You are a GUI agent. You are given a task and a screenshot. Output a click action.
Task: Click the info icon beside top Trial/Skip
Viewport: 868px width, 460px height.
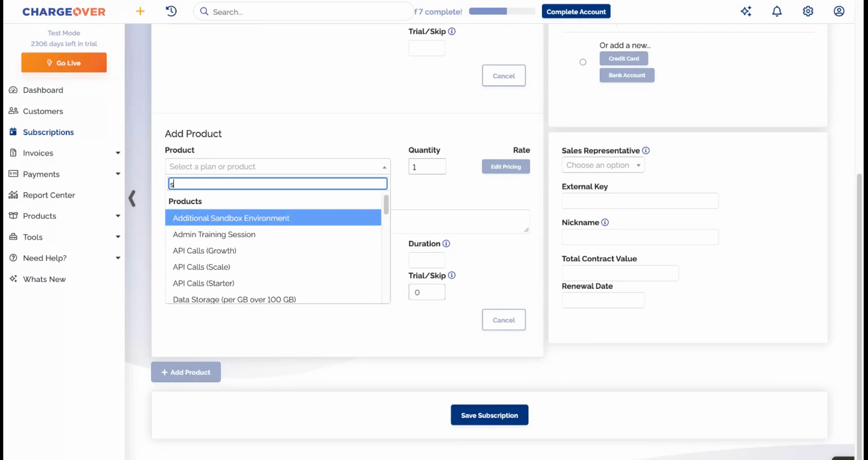(452, 31)
